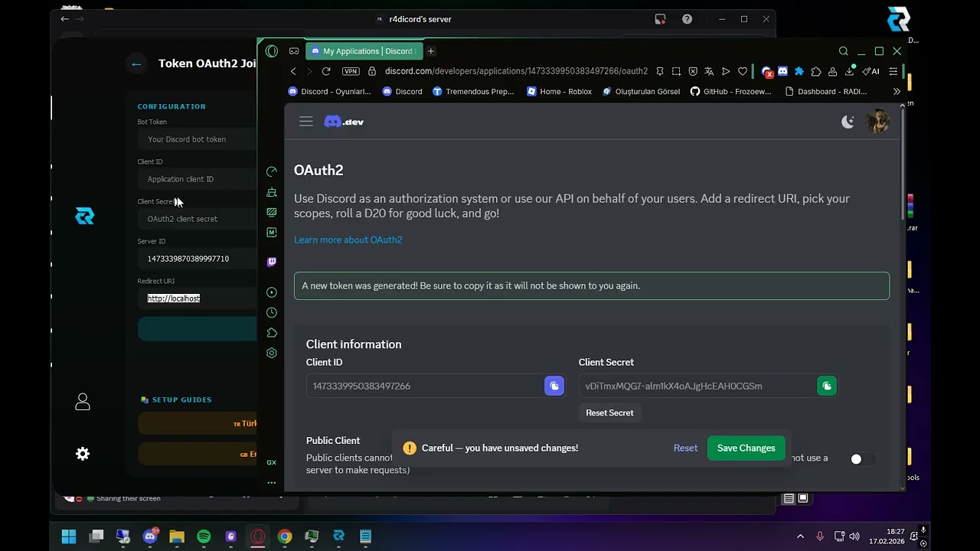The image size is (980, 551).
Task: Click the Discord .dev logo
Action: 344,121
